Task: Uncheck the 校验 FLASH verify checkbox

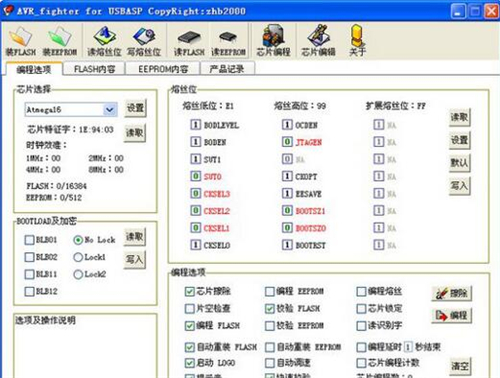Action: coord(270,308)
